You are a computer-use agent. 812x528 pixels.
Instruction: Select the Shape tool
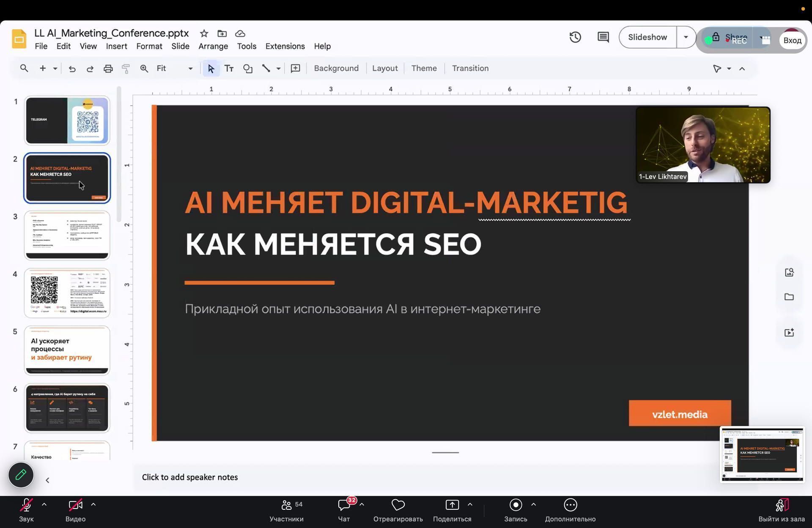[x=248, y=68]
